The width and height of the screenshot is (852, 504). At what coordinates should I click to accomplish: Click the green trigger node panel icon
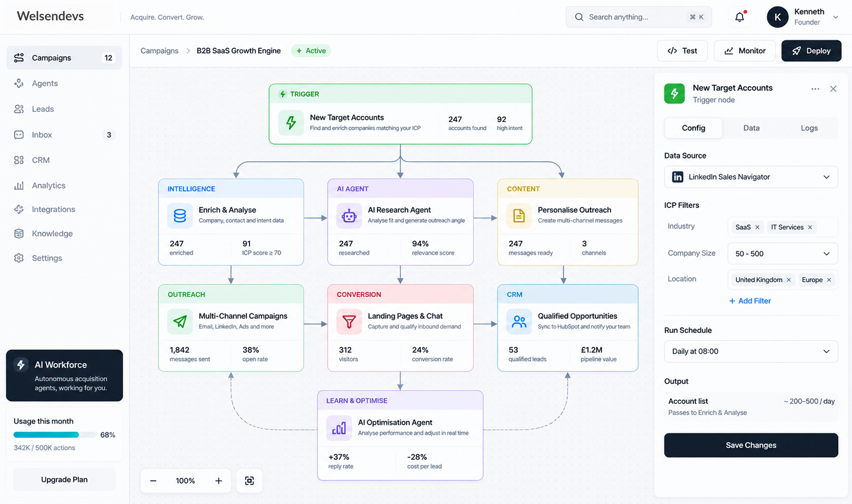coord(674,93)
